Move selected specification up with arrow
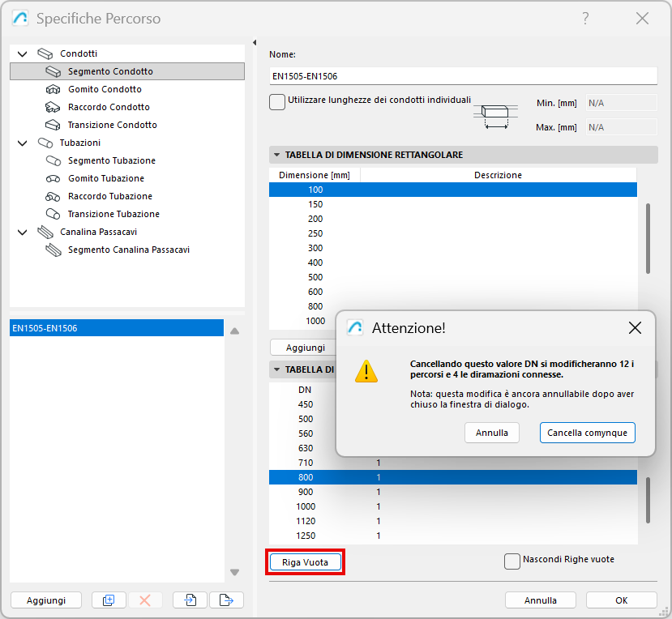 (234, 331)
